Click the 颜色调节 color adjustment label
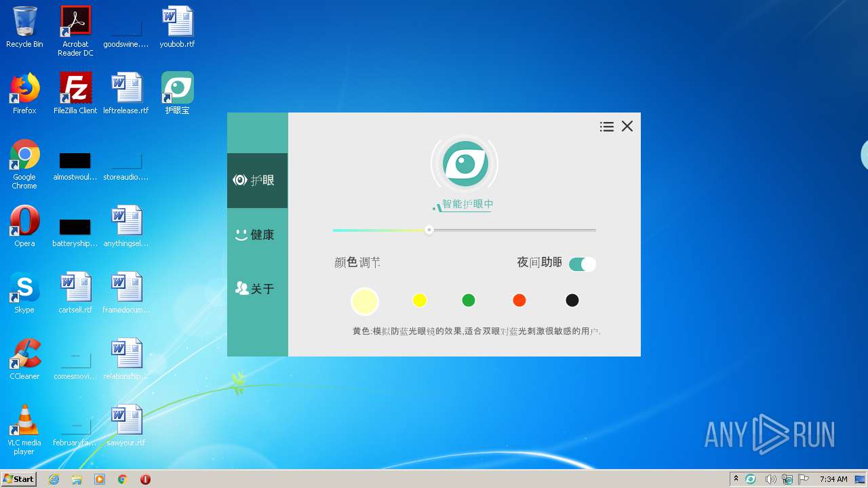This screenshot has height=488, width=868. [x=357, y=262]
